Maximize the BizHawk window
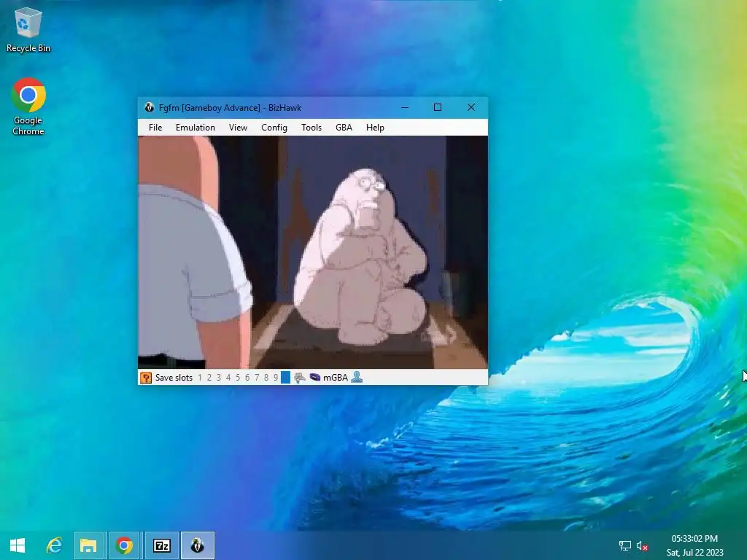747x560 pixels. pyautogui.click(x=438, y=108)
